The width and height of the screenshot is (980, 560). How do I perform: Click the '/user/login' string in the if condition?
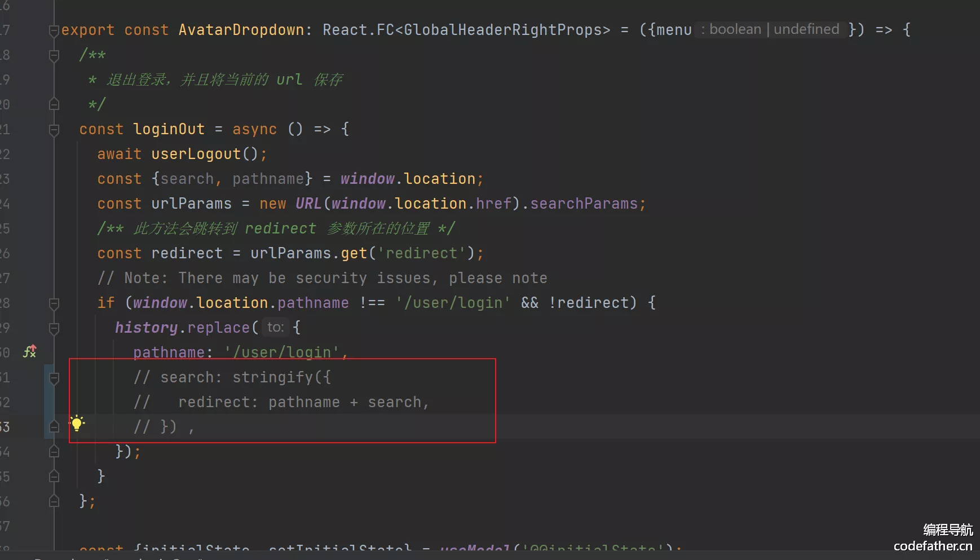(453, 303)
